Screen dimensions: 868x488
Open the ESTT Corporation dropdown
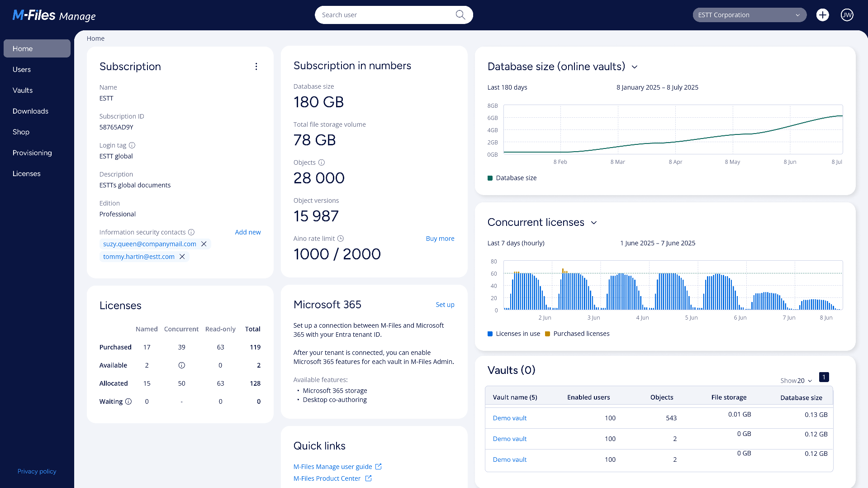(749, 15)
